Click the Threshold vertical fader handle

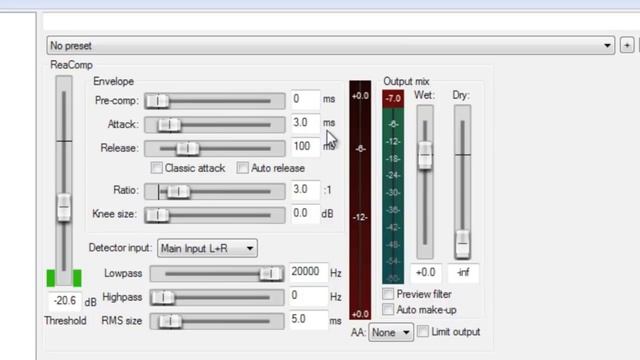(64, 208)
